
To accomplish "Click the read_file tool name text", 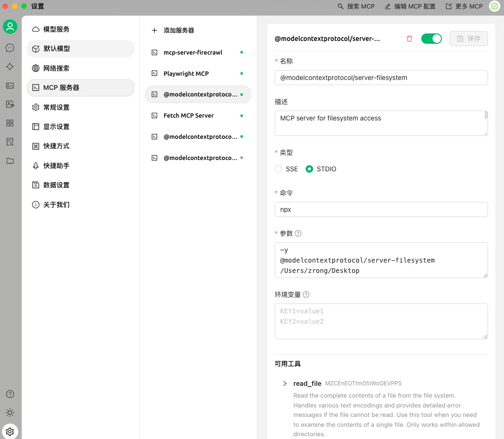I will [x=307, y=383].
